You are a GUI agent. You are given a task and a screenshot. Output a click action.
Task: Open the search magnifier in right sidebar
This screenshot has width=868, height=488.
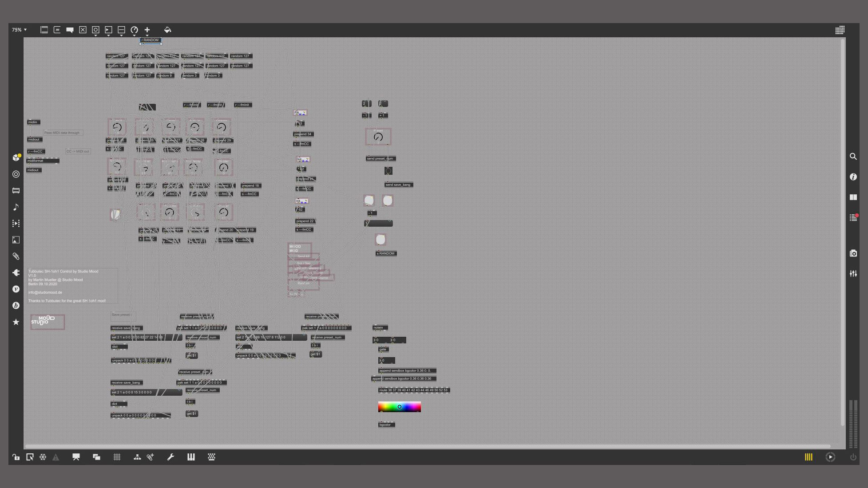tap(853, 157)
